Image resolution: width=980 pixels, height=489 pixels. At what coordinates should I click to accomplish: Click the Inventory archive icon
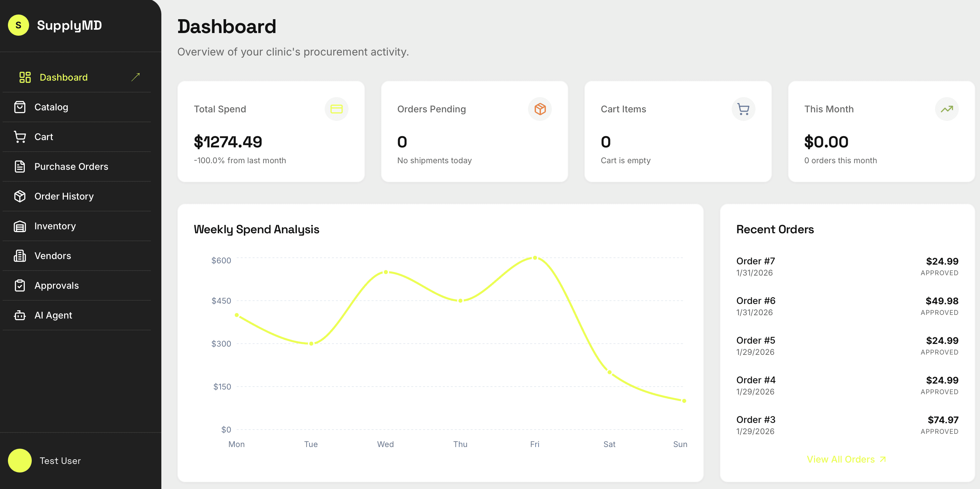point(20,226)
